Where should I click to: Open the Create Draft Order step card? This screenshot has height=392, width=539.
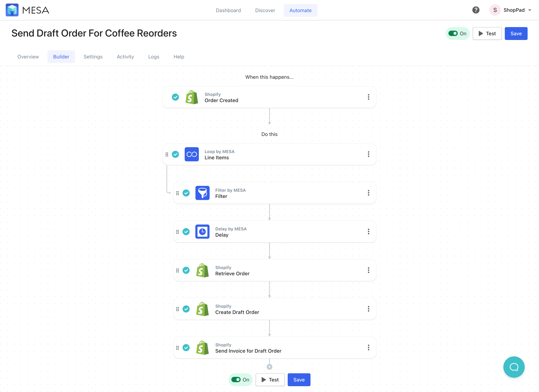tap(274, 309)
